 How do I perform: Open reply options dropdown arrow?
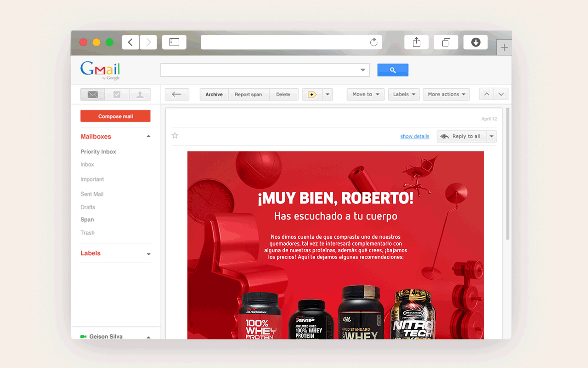[x=492, y=136]
